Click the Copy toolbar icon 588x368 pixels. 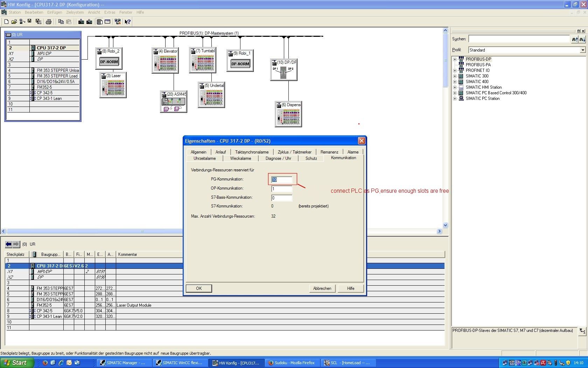[61, 22]
